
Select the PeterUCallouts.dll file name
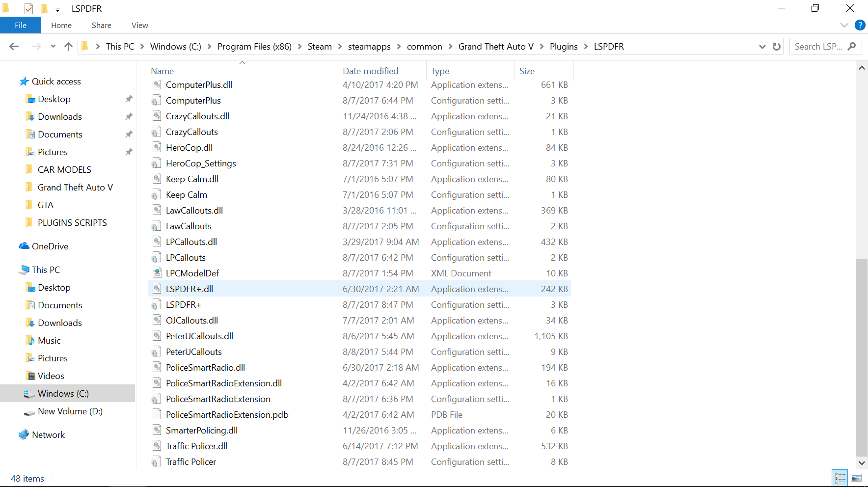click(x=199, y=336)
